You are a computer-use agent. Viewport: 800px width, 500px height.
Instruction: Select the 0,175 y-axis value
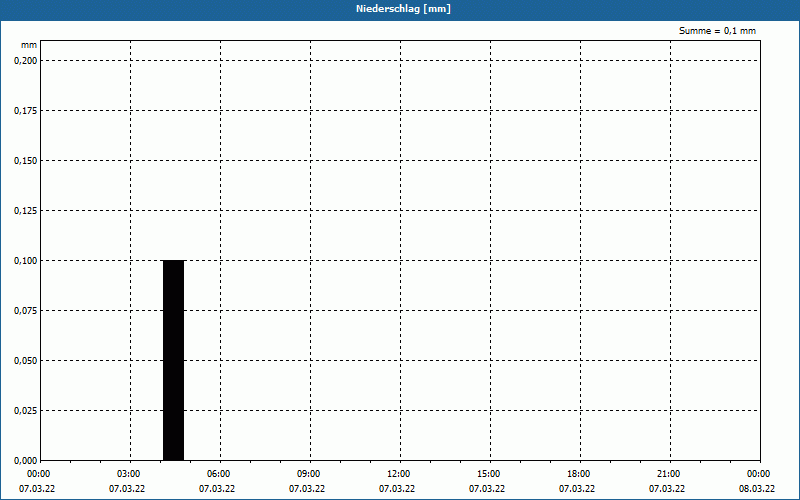pos(26,111)
